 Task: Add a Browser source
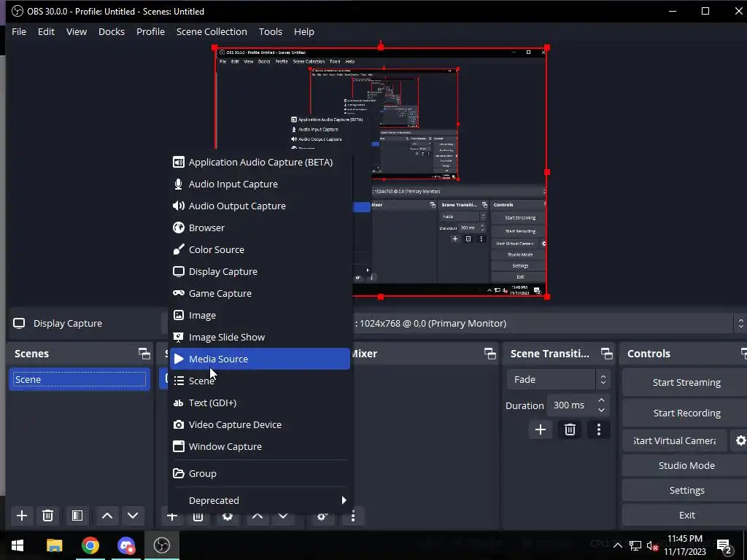click(x=260, y=228)
